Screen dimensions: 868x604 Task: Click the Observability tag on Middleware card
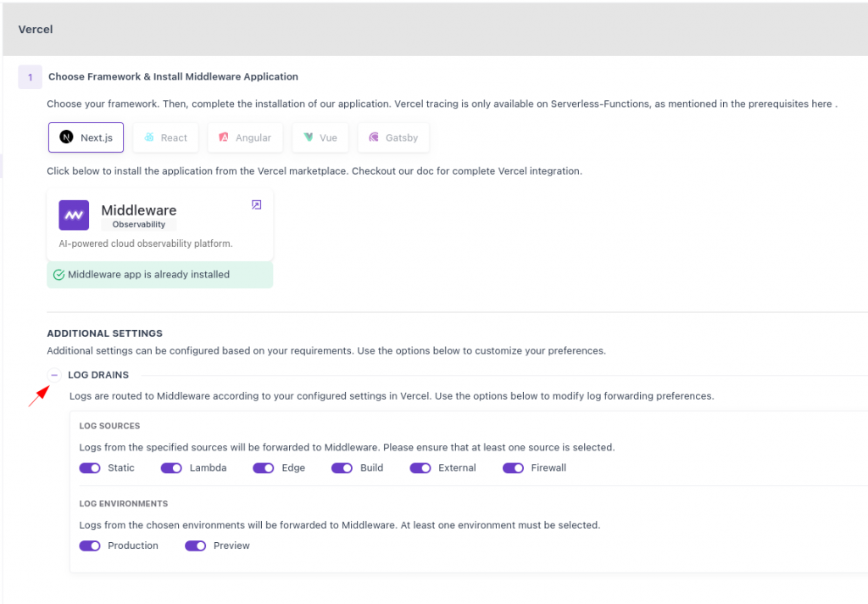point(139,225)
